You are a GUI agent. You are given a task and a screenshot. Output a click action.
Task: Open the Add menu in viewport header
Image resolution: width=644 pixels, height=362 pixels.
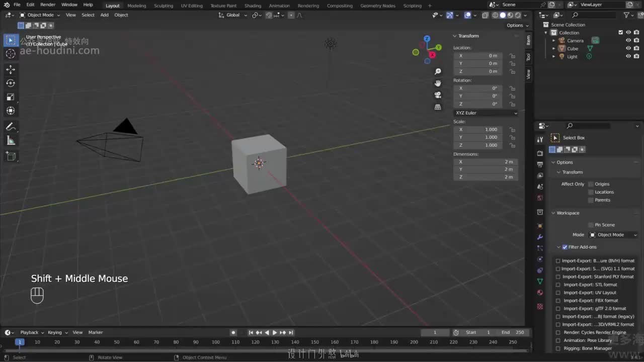pyautogui.click(x=104, y=15)
